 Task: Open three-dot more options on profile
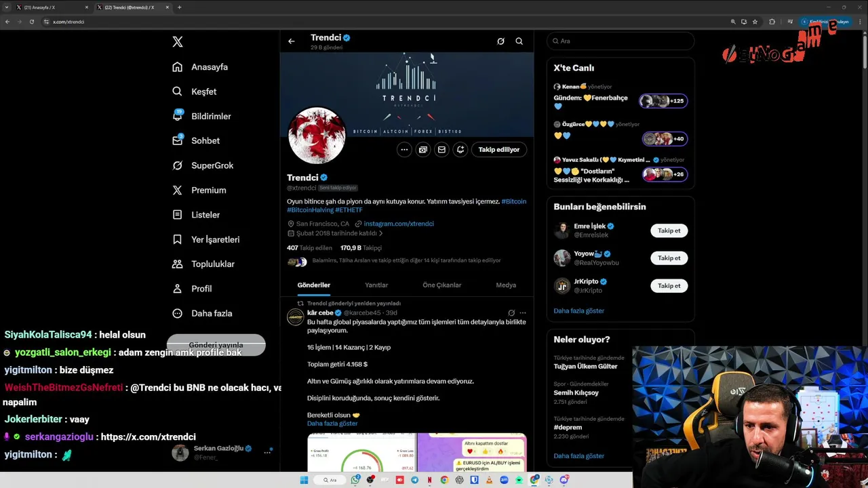(404, 150)
